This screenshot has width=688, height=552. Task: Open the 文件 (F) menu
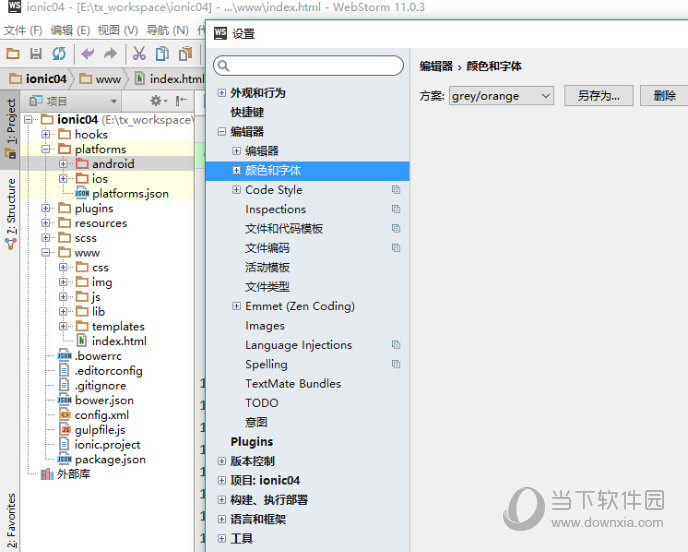pos(23,30)
